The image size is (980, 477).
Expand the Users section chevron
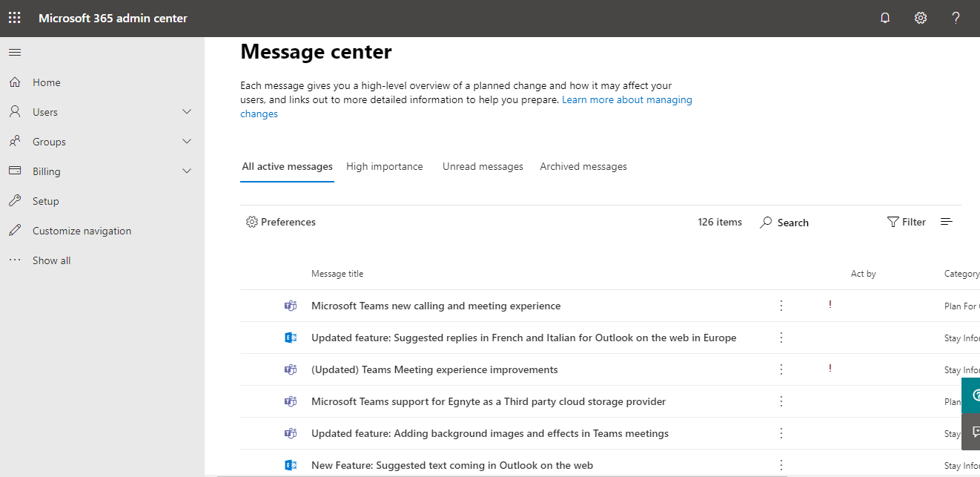click(x=187, y=112)
